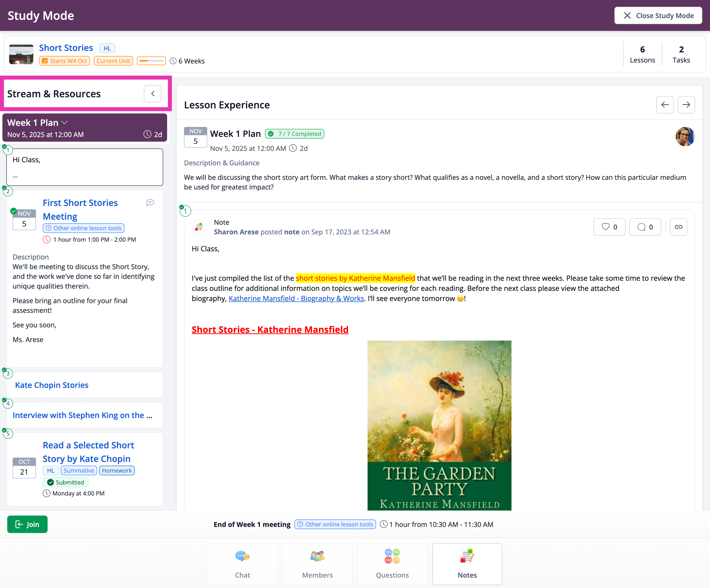The image size is (710, 588).
Task: Close Study Mode
Action: tap(658, 15)
